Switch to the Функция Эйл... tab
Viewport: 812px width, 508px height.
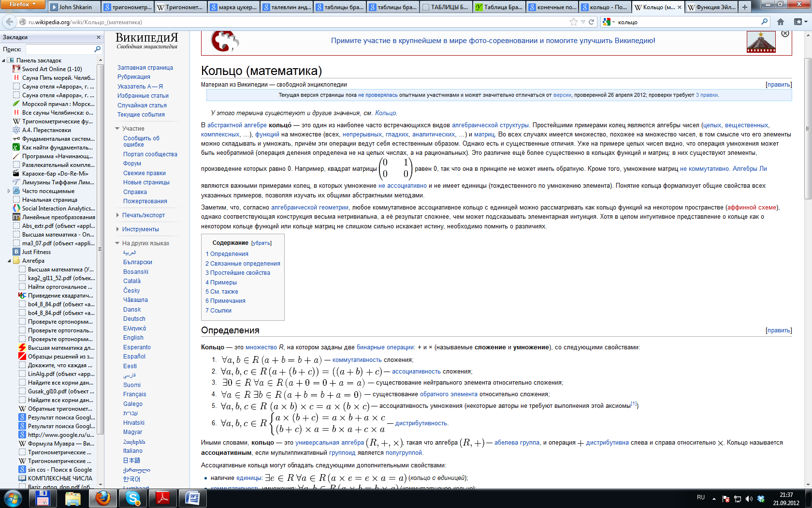tap(711, 7)
